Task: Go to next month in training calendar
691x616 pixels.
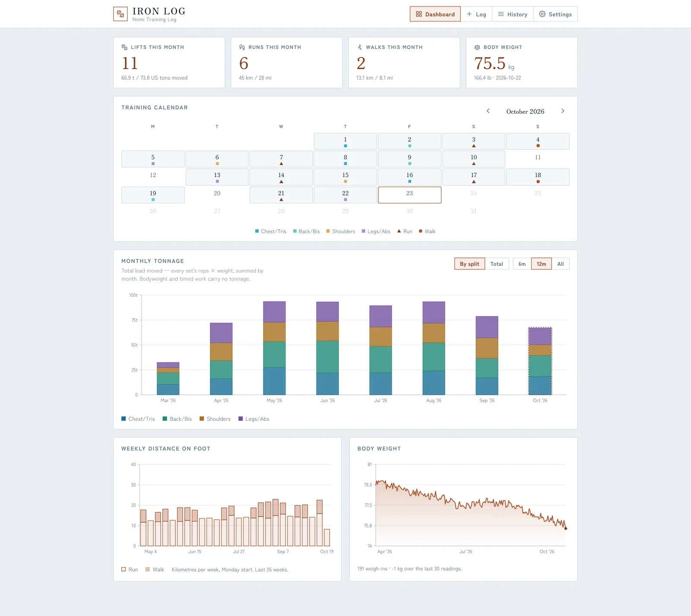Action: click(x=563, y=111)
